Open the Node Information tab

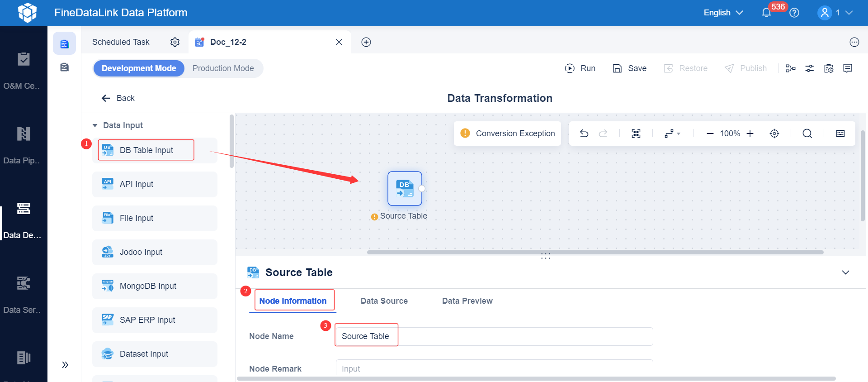tap(293, 301)
